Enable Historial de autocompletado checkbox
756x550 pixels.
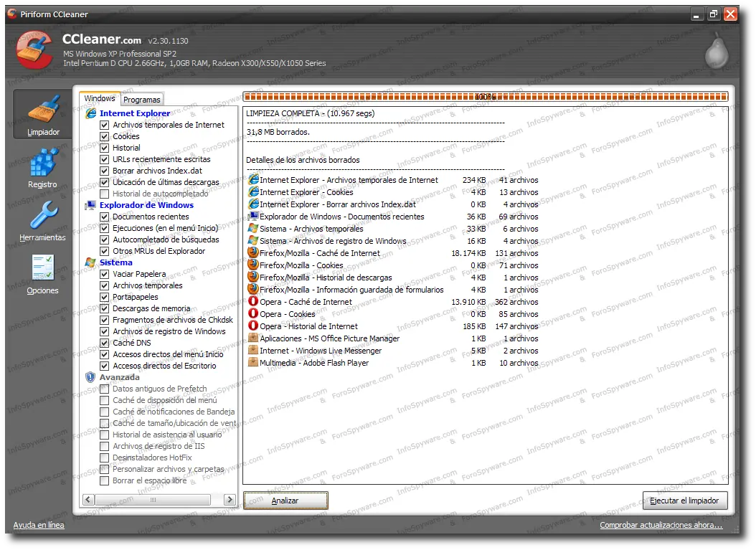tap(104, 194)
